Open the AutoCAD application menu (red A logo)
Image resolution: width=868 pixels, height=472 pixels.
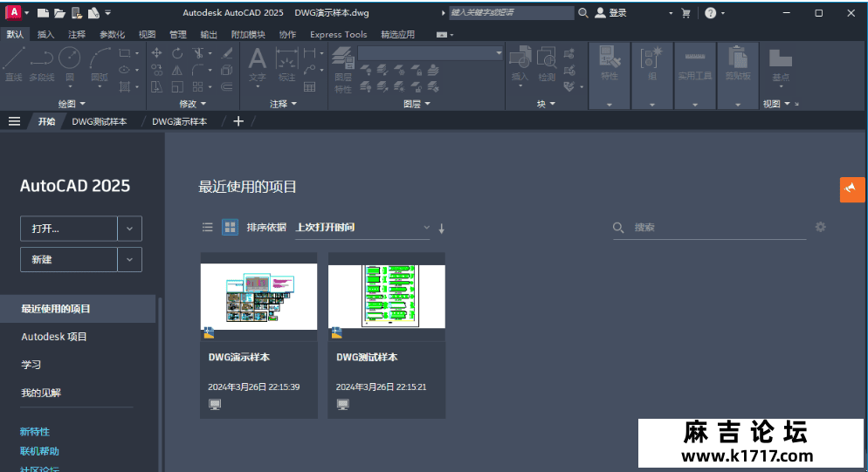pos(13,12)
